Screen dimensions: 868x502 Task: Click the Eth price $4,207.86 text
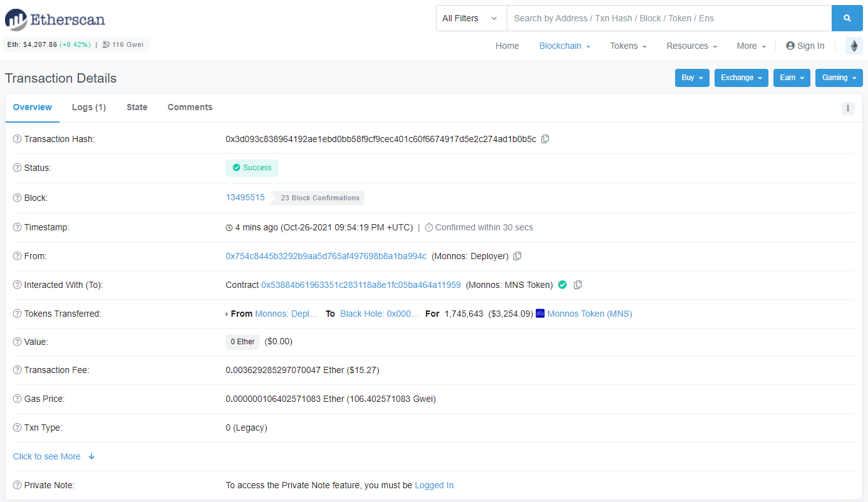click(33, 44)
